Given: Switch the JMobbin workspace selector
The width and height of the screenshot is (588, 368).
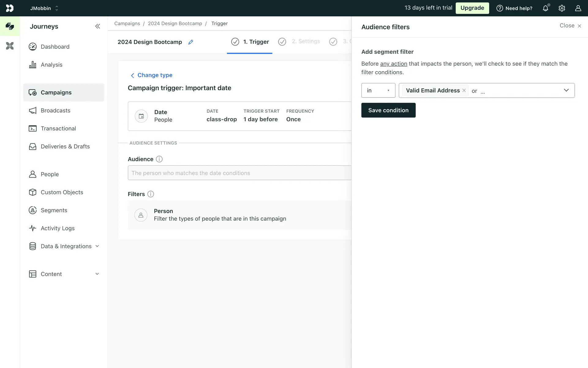Looking at the screenshot, I should click(x=44, y=8).
